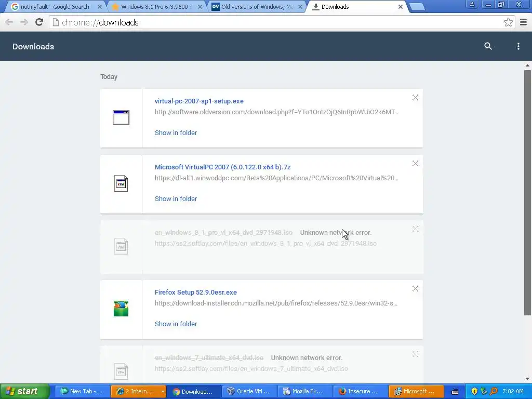Image resolution: width=532 pixels, height=399 pixels.
Task: Click the tray magnifier icon
Action: coord(494,392)
